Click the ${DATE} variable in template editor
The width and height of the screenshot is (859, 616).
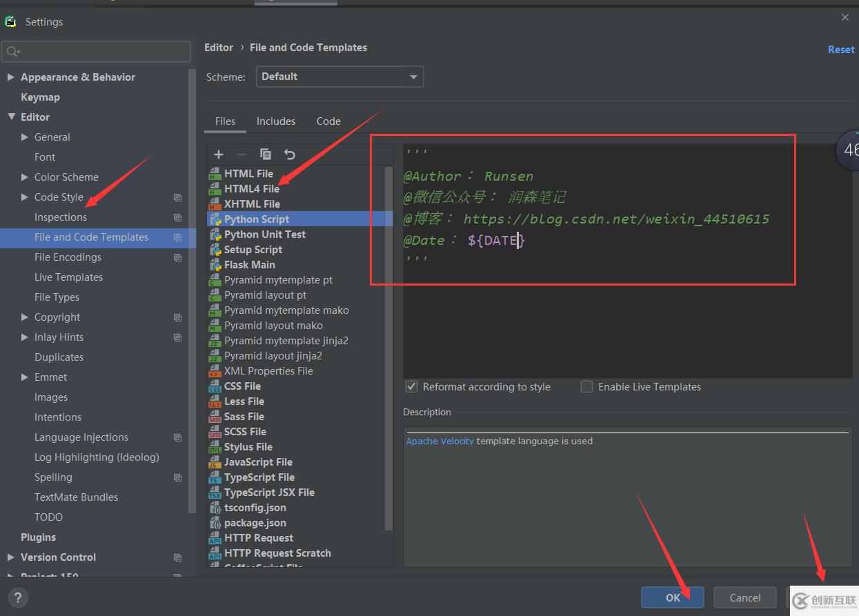[496, 241]
